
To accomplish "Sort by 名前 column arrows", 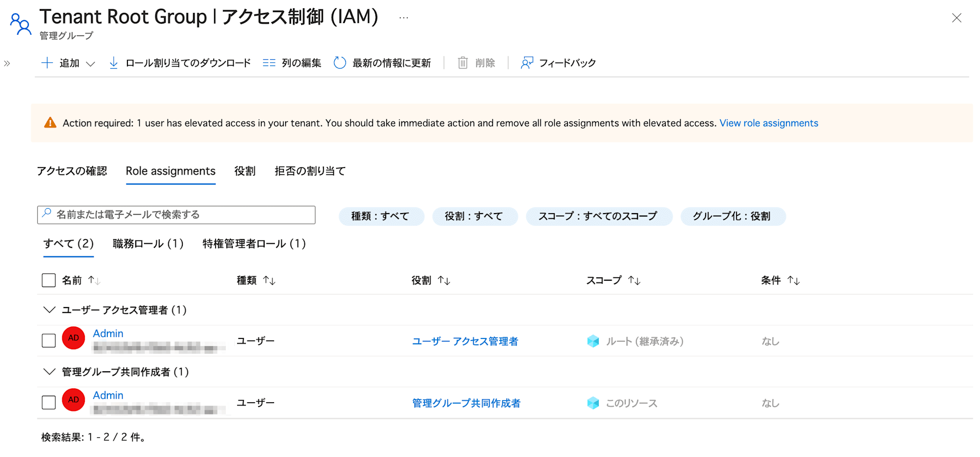I will 94,280.
